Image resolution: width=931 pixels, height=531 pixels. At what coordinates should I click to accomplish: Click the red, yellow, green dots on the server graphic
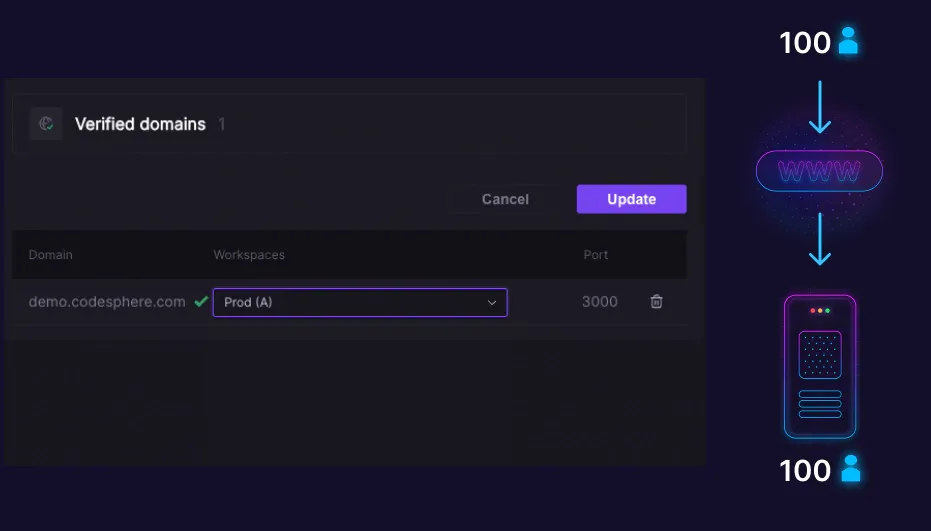pos(820,311)
